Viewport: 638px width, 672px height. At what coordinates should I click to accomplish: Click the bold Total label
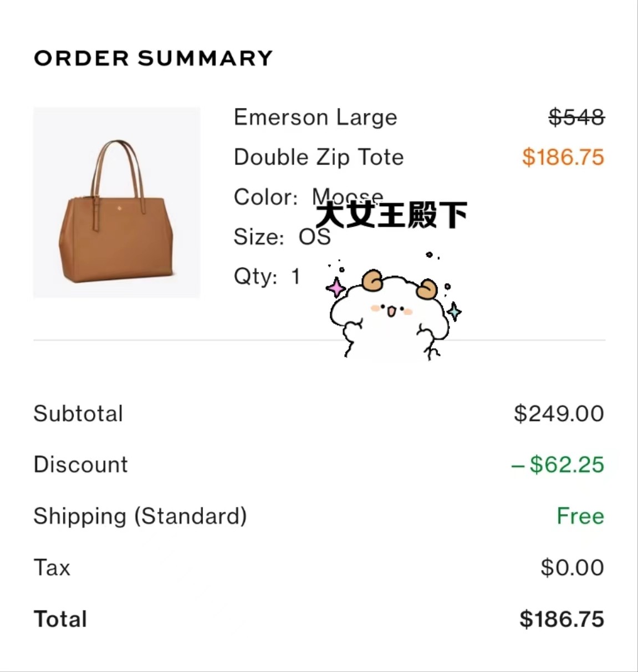point(60,619)
